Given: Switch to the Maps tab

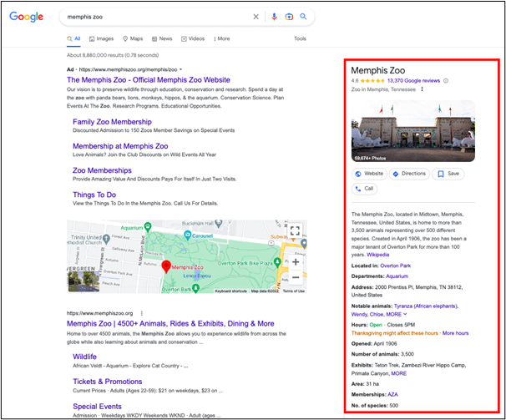Looking at the screenshot, I should (133, 38).
